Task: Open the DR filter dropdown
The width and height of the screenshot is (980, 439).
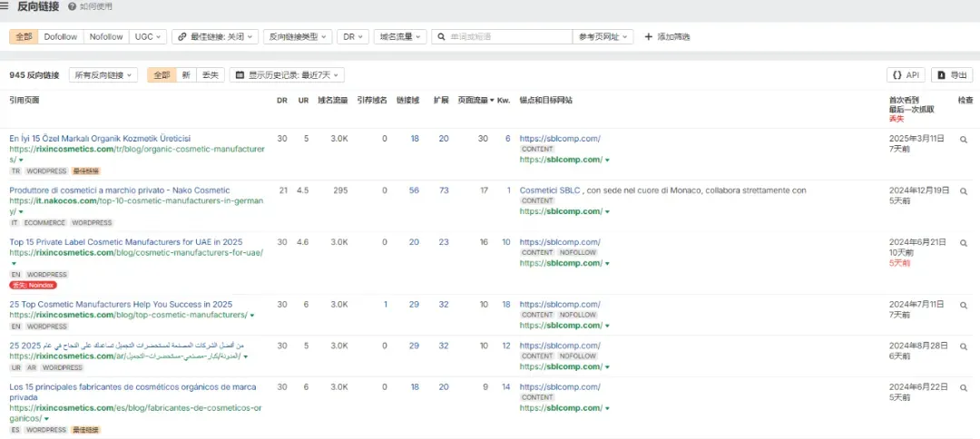Action: 353,37
